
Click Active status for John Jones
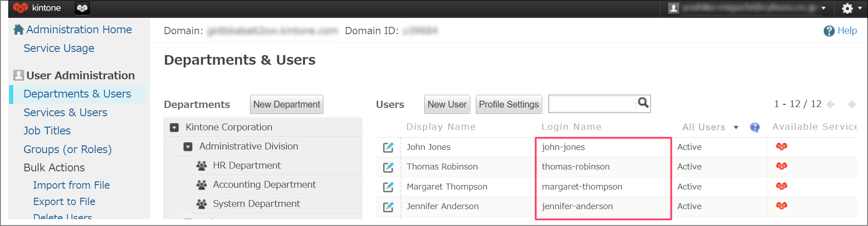(x=689, y=147)
